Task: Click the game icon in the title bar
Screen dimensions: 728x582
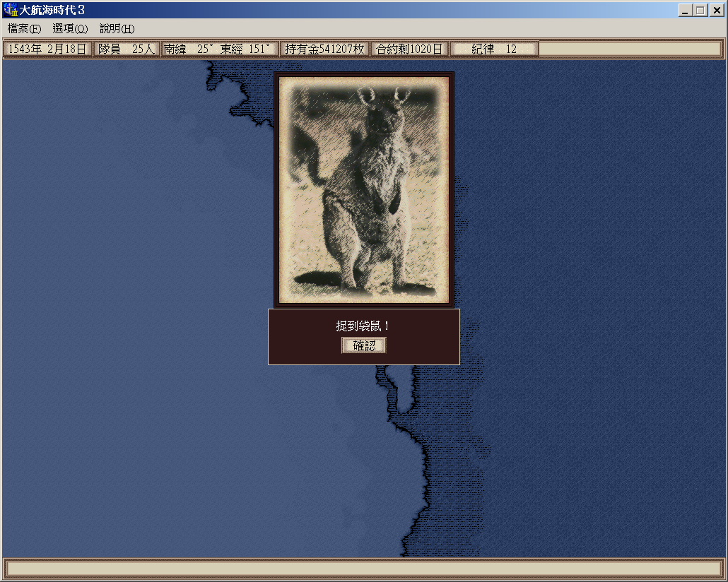Action: [x=10, y=10]
